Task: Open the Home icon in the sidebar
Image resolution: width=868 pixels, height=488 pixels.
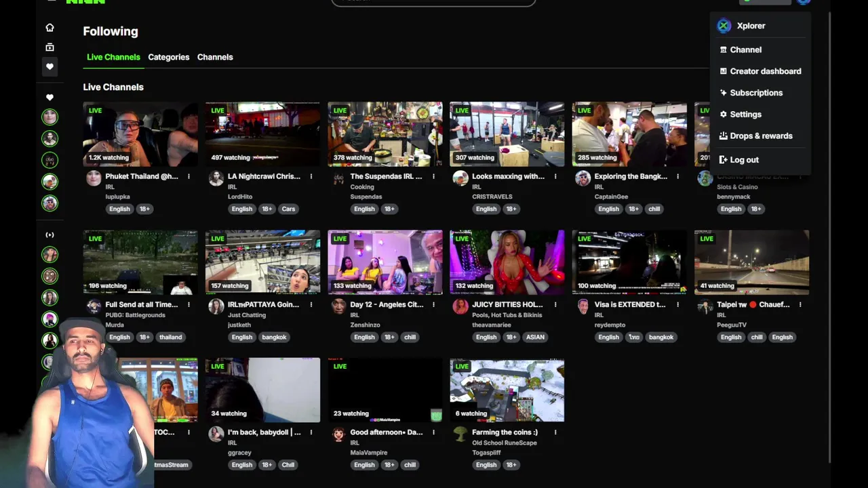Action: (50, 28)
